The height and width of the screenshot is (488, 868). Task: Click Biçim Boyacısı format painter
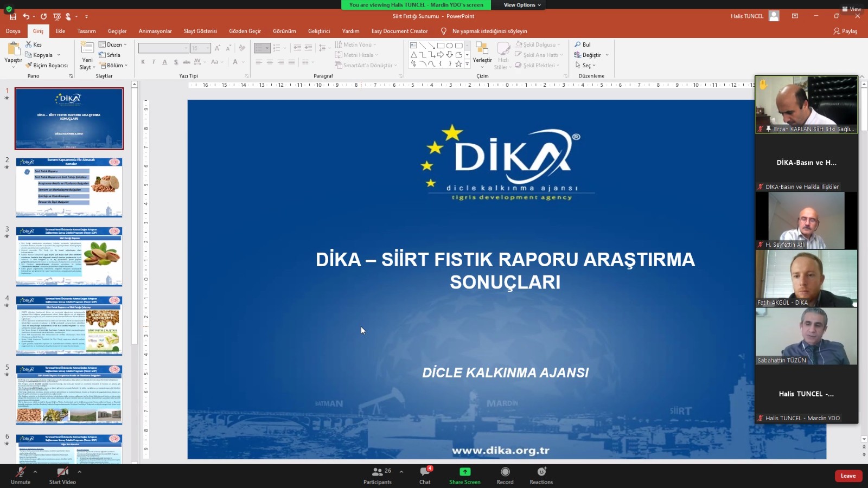47,65
